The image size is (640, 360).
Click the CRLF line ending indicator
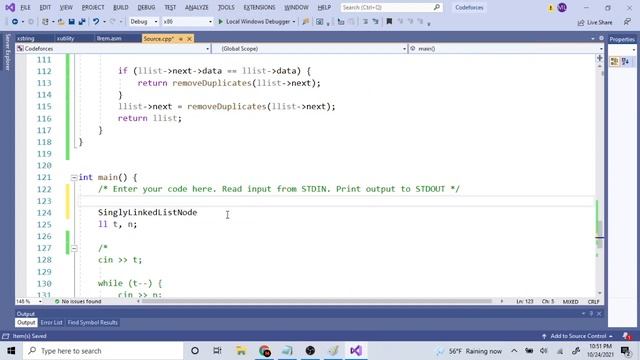(593, 302)
